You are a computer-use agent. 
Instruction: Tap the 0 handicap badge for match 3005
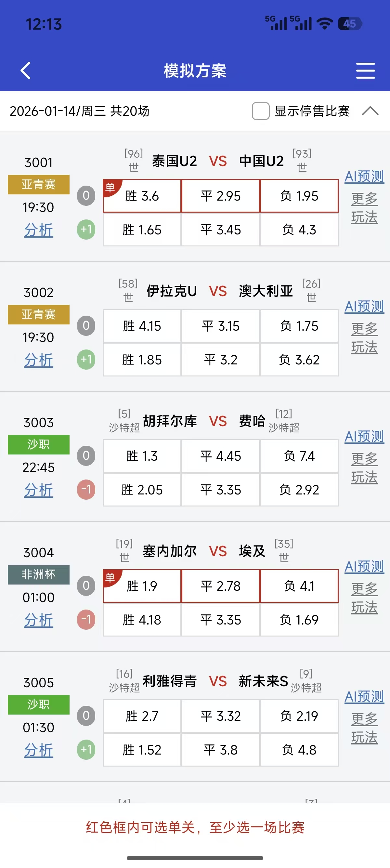pos(86,715)
